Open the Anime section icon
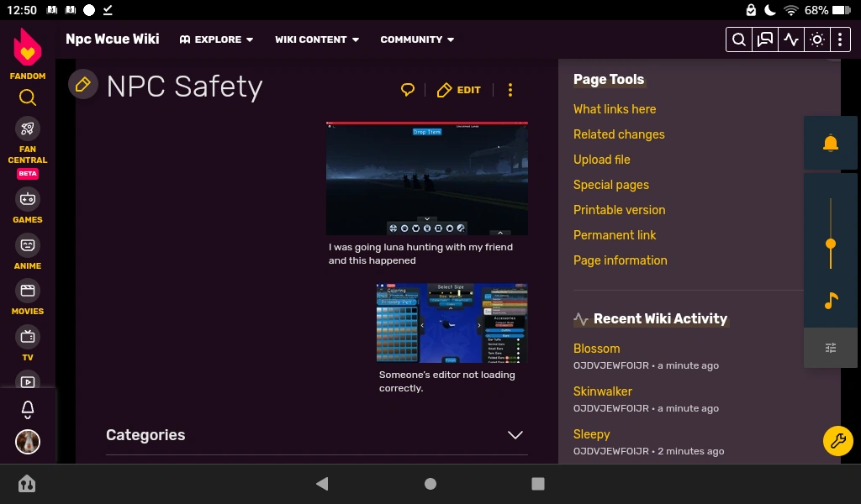The image size is (861, 504). point(28,245)
